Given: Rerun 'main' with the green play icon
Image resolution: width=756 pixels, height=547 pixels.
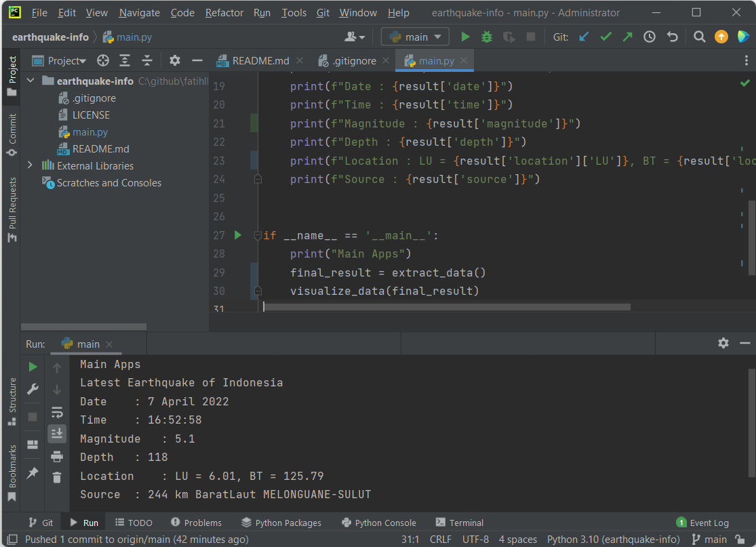Looking at the screenshot, I should coord(32,366).
